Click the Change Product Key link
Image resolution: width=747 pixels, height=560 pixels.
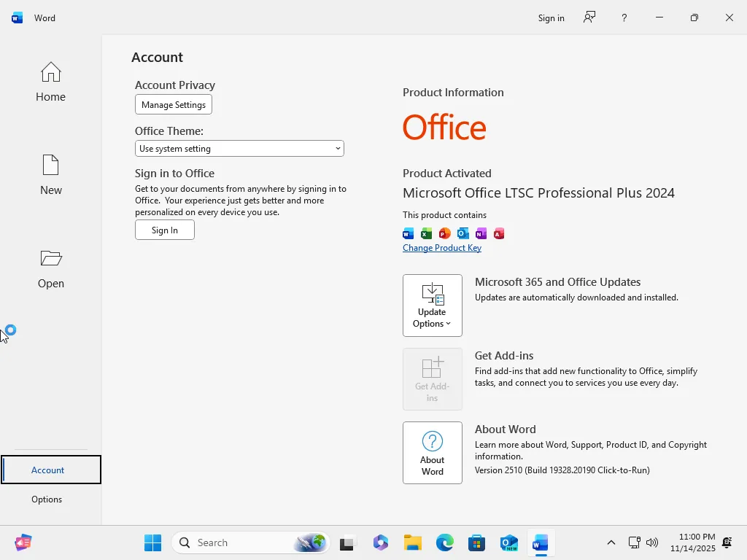442,248
